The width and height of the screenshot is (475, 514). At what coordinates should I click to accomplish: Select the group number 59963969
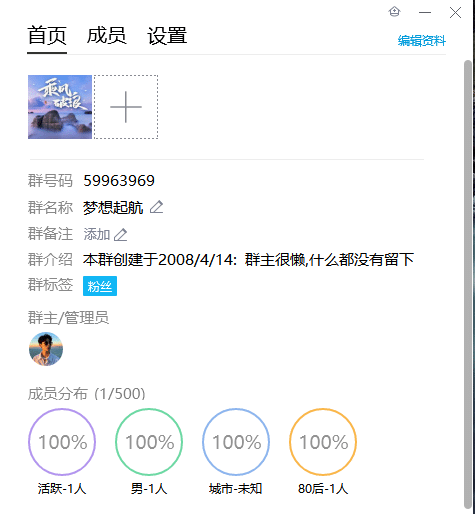tap(119, 181)
